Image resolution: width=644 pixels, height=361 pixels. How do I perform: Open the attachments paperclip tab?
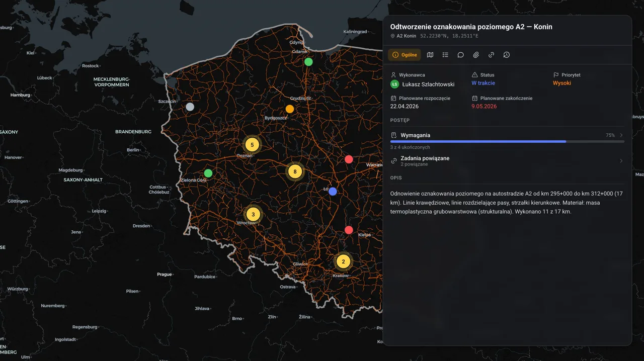pos(476,55)
